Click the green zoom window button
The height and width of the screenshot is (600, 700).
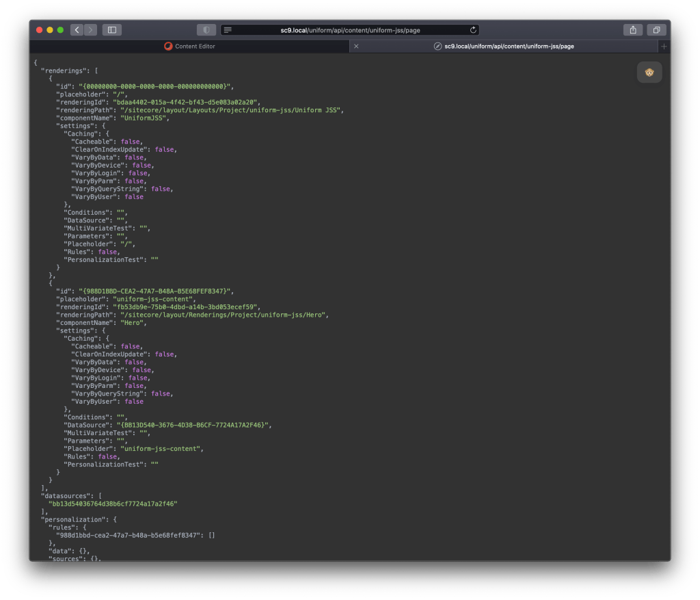point(60,30)
